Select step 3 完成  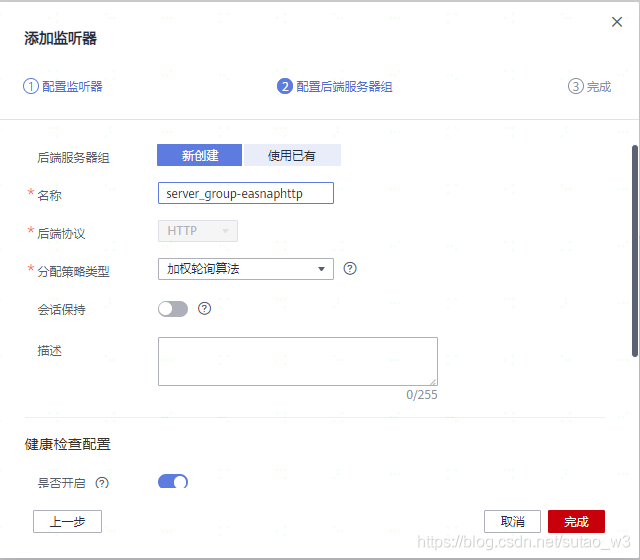click(589, 87)
